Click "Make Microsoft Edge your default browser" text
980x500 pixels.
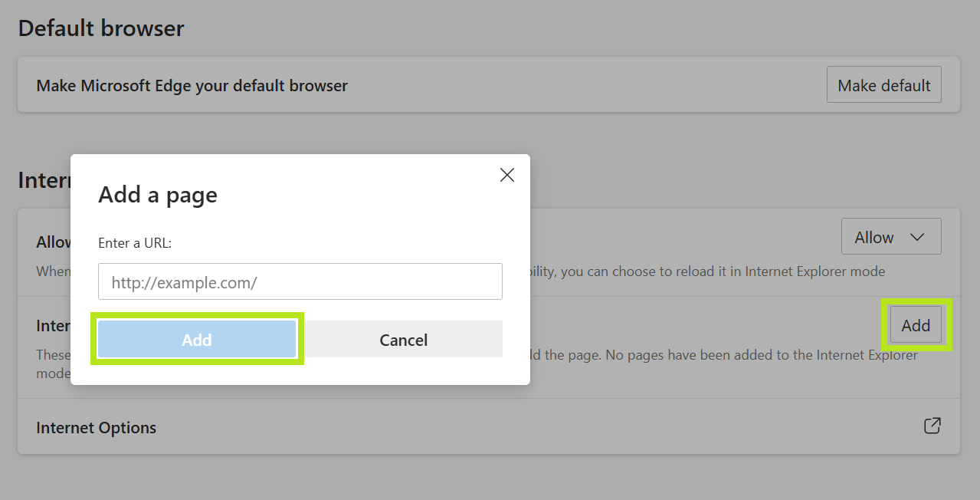[x=192, y=86]
